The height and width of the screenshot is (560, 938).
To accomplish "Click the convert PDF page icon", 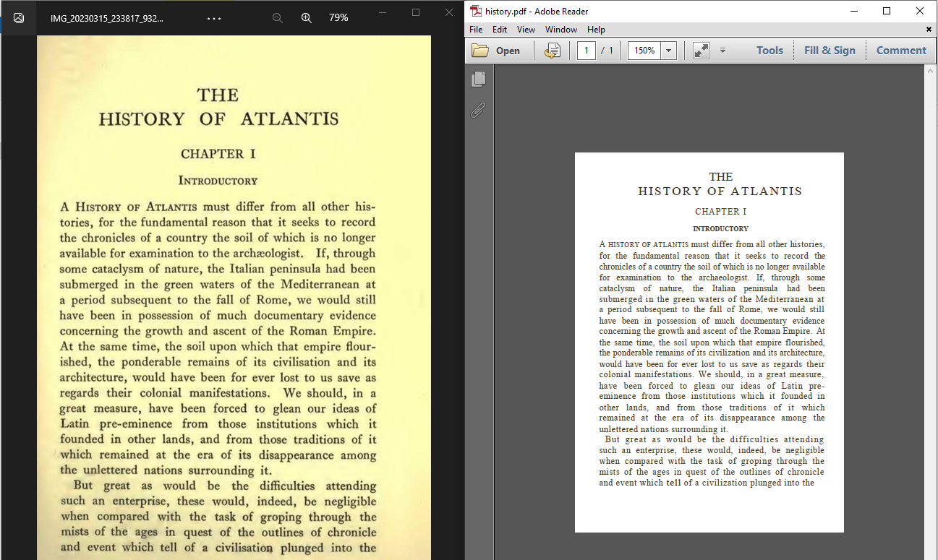I will point(553,51).
